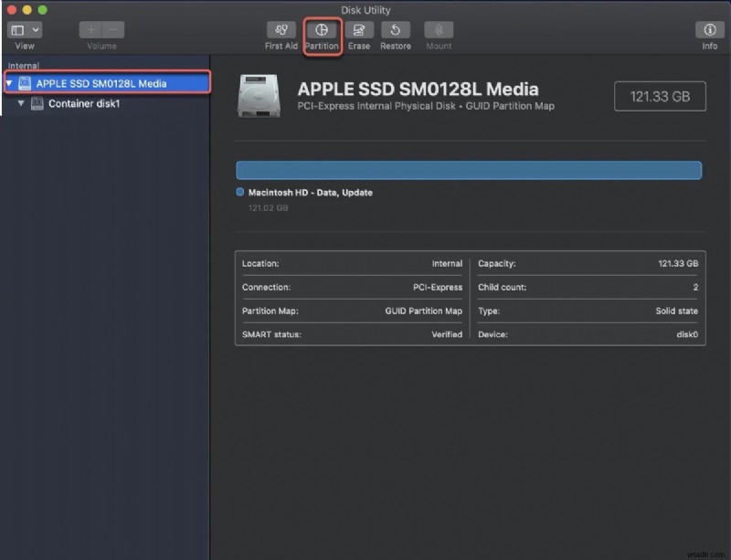Collapse the Container disk1 tree item
Viewport: 731px width, 560px height.
click(x=20, y=103)
